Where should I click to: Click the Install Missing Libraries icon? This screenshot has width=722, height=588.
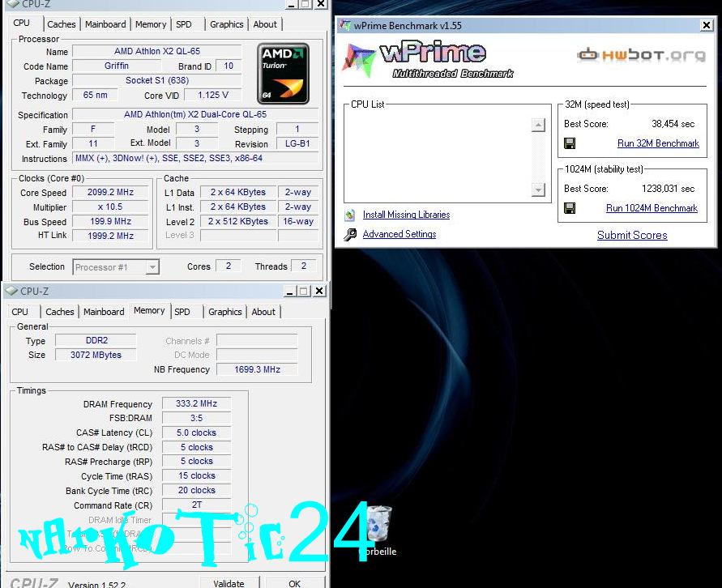[x=350, y=215]
